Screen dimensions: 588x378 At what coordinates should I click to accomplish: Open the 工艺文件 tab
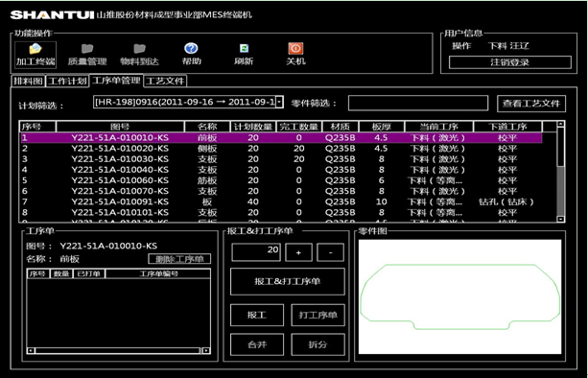click(x=165, y=81)
